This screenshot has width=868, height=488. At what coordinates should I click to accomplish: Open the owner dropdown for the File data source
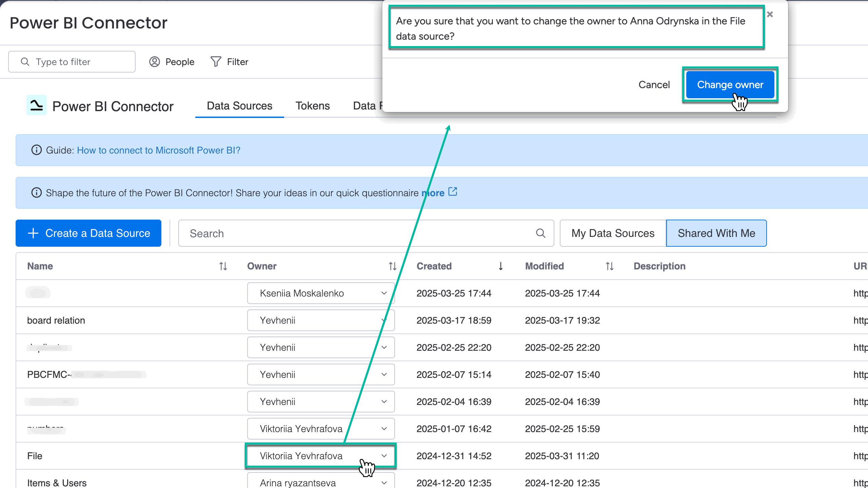[384, 456]
